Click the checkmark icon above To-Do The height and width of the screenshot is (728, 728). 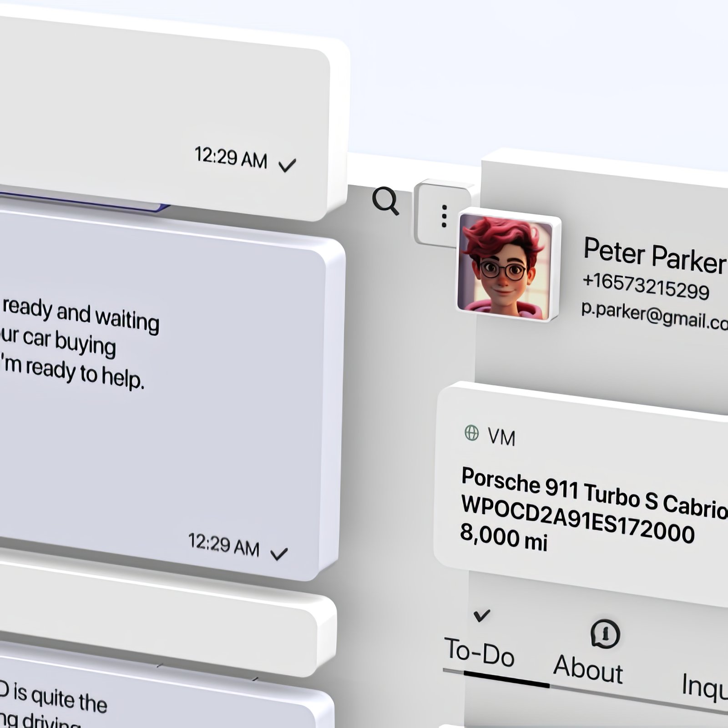tap(481, 616)
